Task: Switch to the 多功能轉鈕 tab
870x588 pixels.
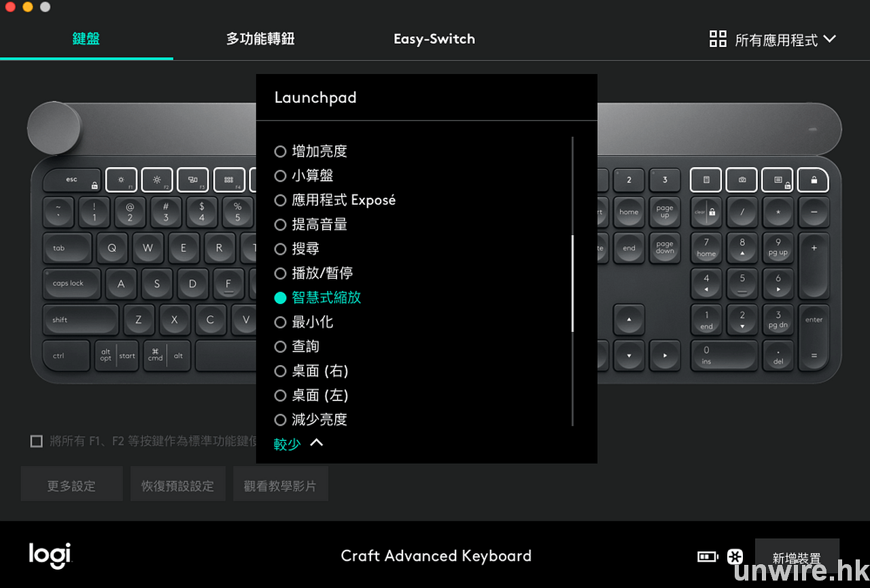Action: click(260, 39)
